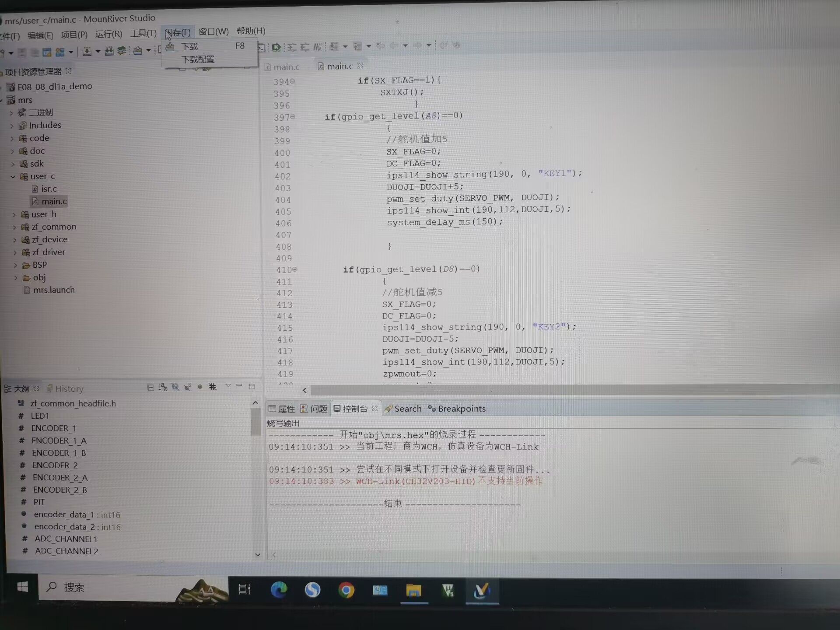Expand the Includes folder
Screen dimensions: 840x630
click(x=12, y=126)
